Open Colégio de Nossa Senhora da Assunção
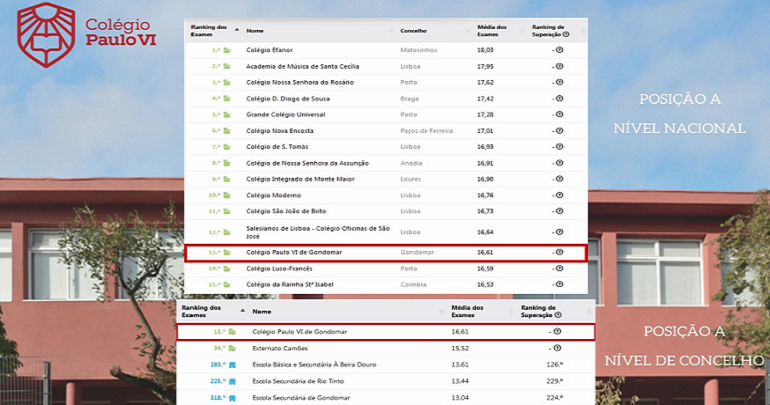 coord(307,163)
